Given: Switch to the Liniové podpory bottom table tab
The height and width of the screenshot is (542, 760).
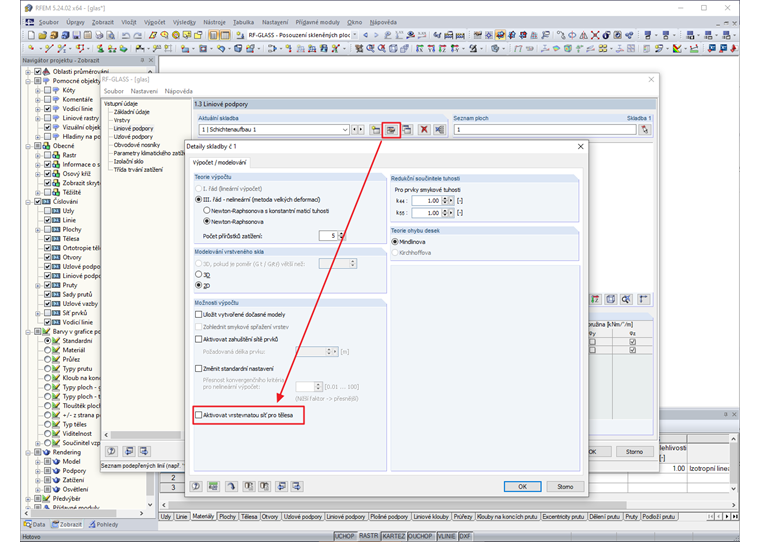Looking at the screenshot, I should [345, 517].
